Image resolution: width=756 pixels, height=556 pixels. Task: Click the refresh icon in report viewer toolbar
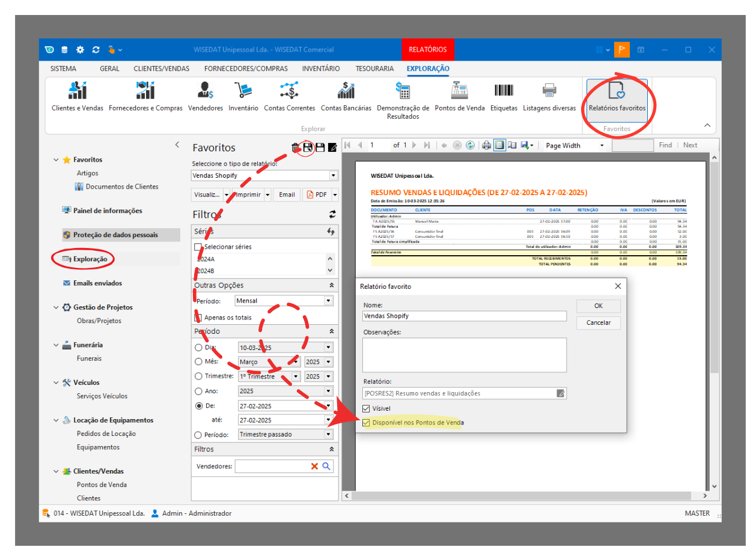470,145
